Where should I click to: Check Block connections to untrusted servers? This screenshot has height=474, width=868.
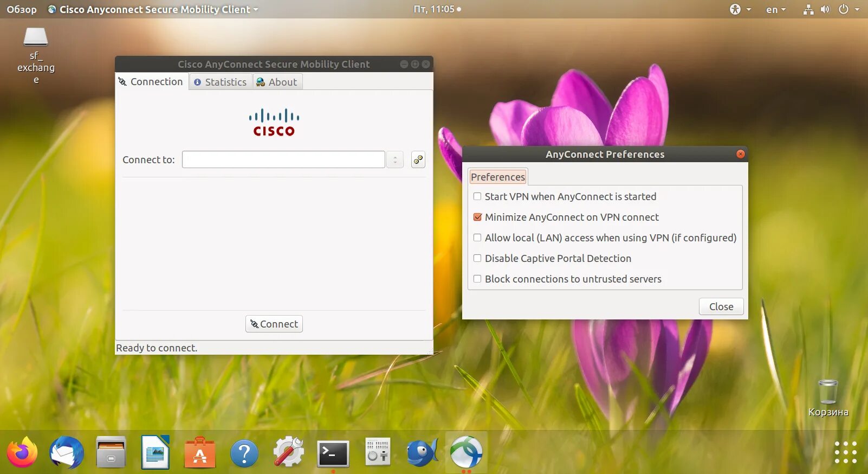[477, 279]
